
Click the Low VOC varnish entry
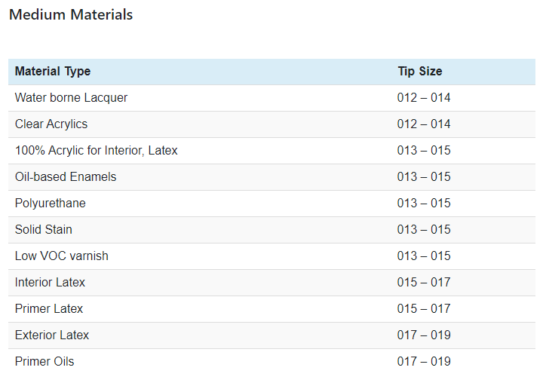pos(62,256)
